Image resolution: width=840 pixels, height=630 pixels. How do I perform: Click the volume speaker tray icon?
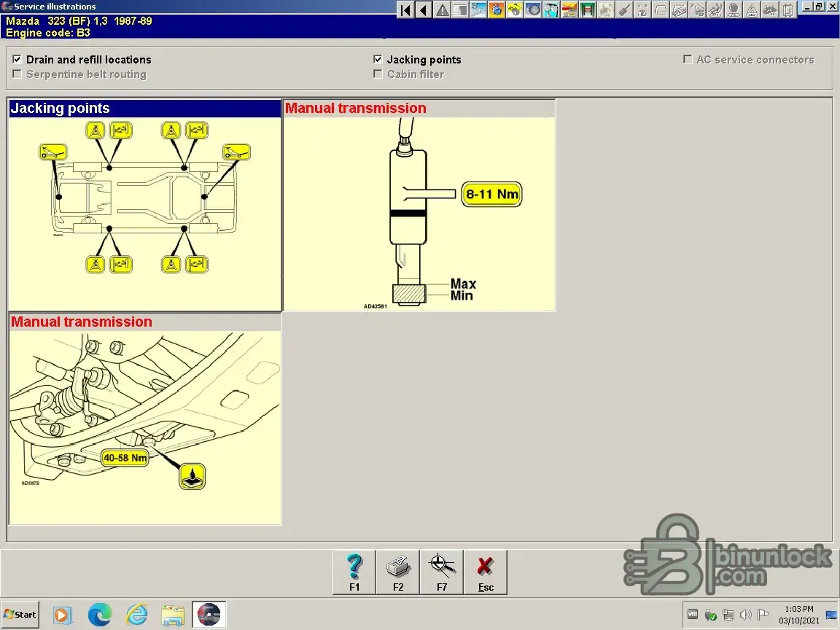tap(745, 615)
